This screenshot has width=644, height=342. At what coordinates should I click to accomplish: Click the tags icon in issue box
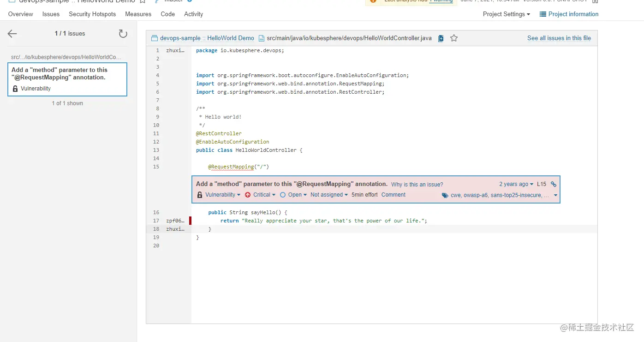[x=445, y=195]
